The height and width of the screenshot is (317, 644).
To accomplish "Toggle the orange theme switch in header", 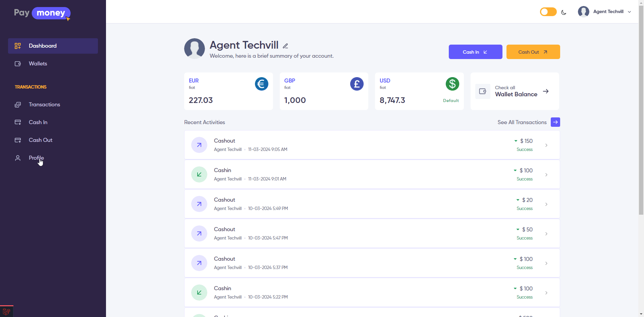I will point(548,12).
